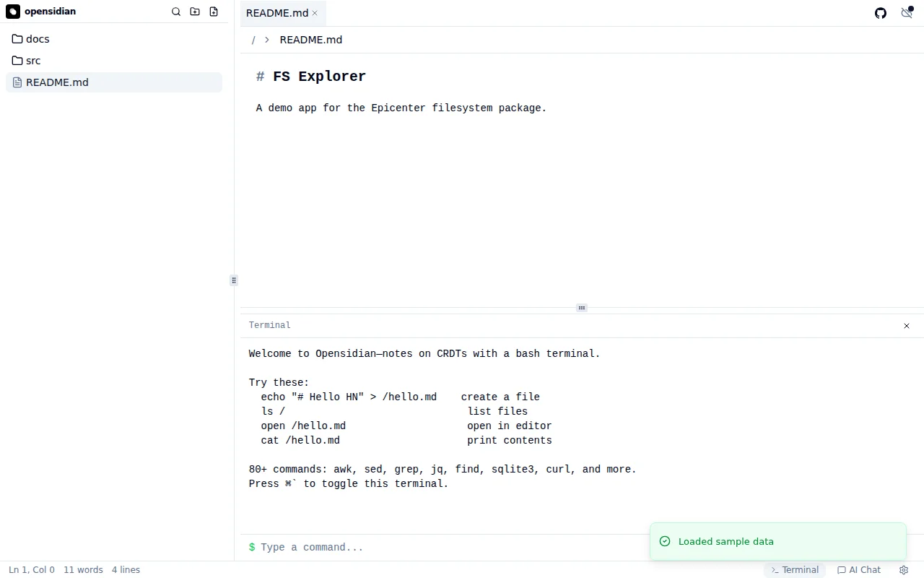Screen dimensions: 924x578
Task: Create a new file with file-plus icon
Action: 214,12
